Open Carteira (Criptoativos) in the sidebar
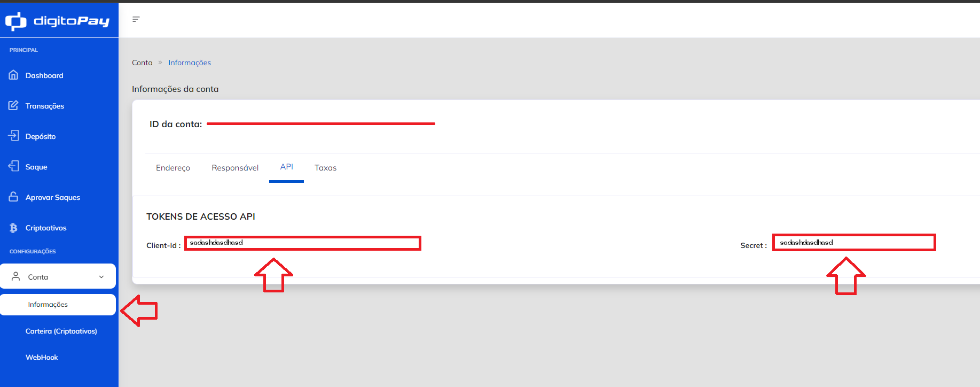 (61, 331)
